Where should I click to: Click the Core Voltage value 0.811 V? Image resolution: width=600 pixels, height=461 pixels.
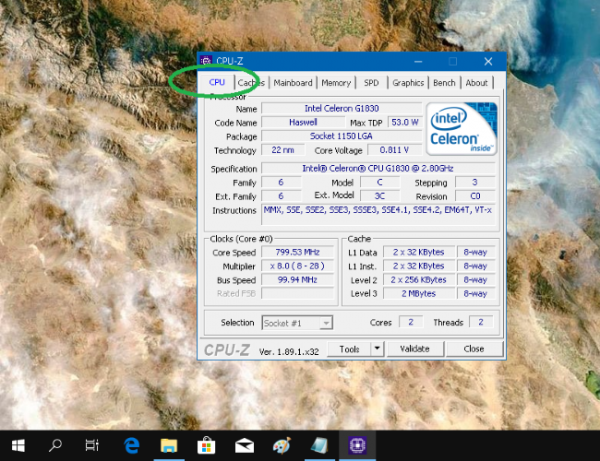(x=395, y=150)
